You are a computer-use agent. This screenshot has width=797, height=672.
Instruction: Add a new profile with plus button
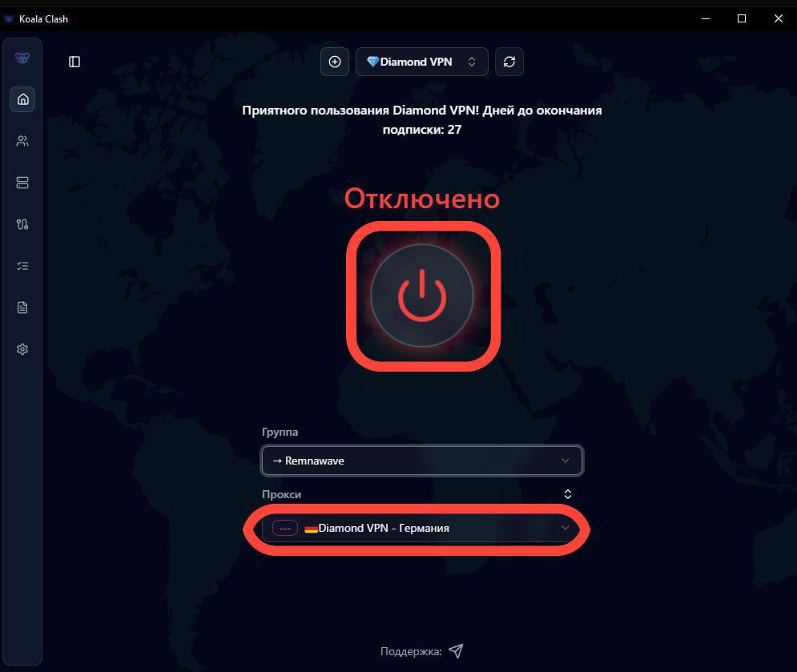(335, 62)
